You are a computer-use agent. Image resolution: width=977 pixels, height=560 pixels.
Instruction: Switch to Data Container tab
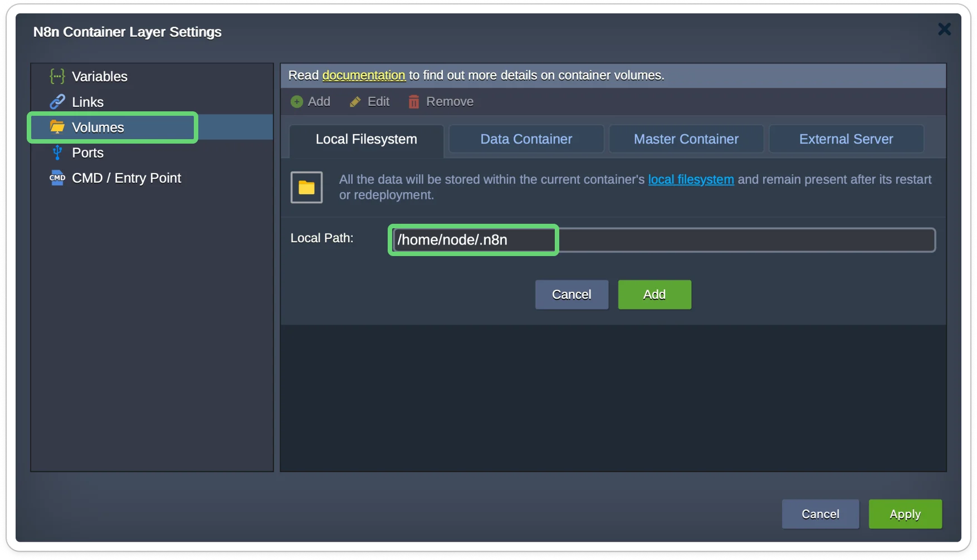pyautogui.click(x=526, y=139)
